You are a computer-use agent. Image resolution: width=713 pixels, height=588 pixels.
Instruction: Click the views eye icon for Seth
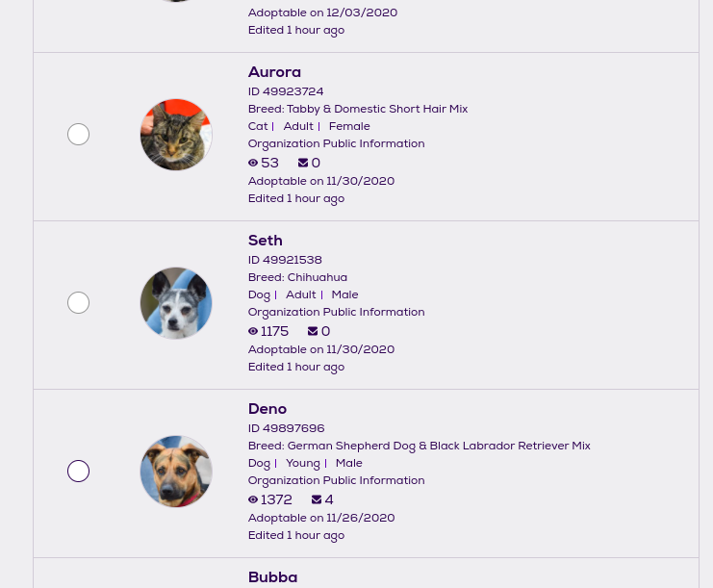[253, 332]
